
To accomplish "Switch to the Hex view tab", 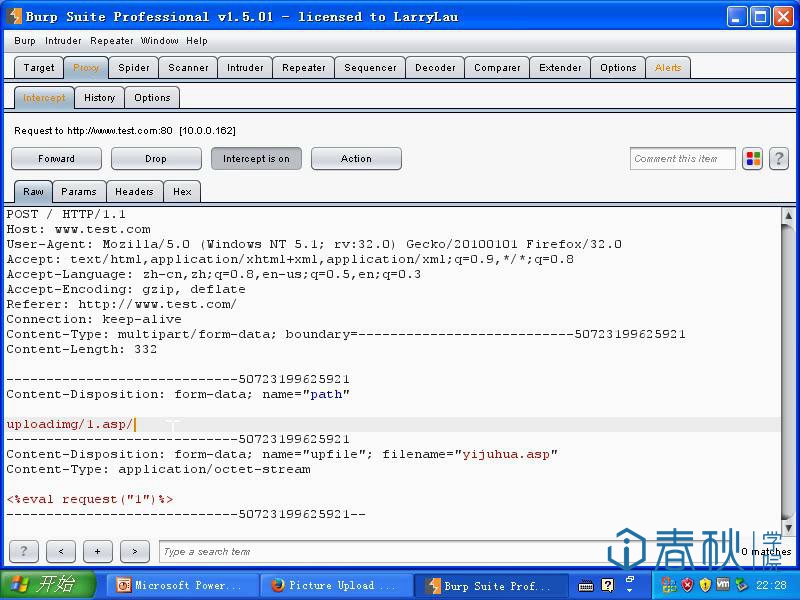I will 182,192.
